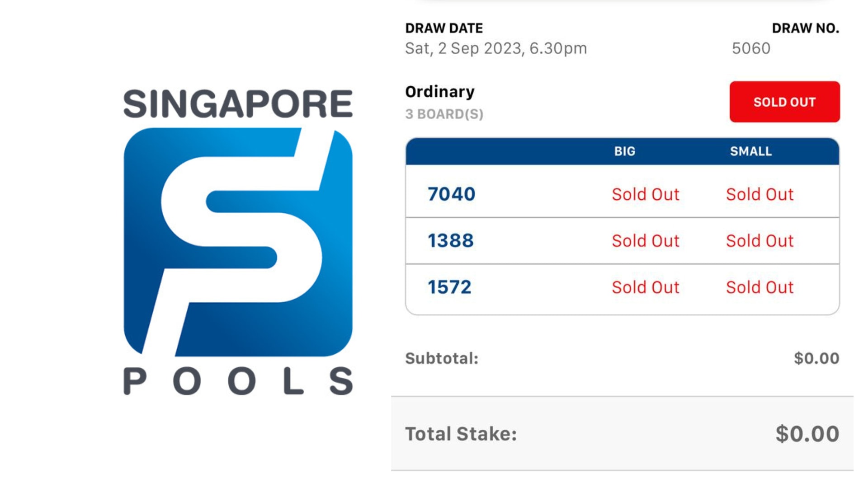The width and height of the screenshot is (868, 488).
Task: Click BIG Sold Out for 7040
Action: [646, 194]
